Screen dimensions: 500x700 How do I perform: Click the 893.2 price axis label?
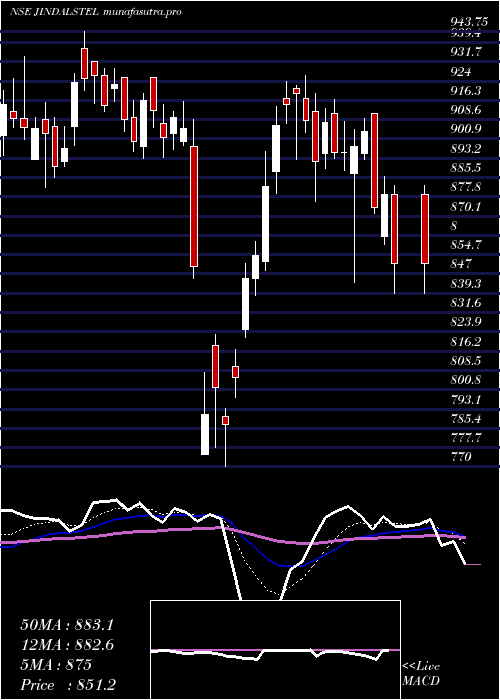point(467,149)
